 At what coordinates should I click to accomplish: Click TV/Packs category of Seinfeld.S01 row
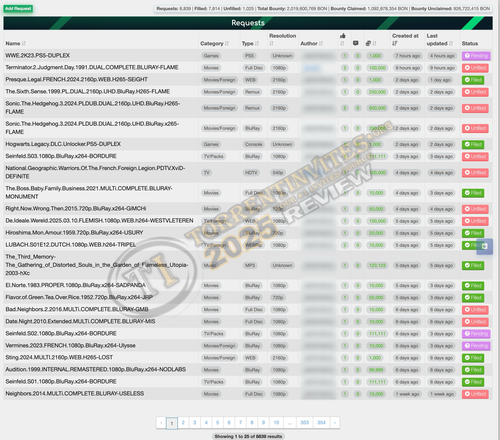(x=214, y=382)
